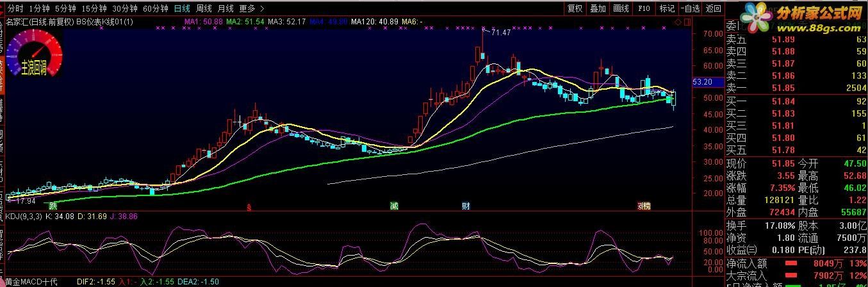Click the D: 31.69 value
This screenshot has height=287, width=868.
tap(93, 217)
